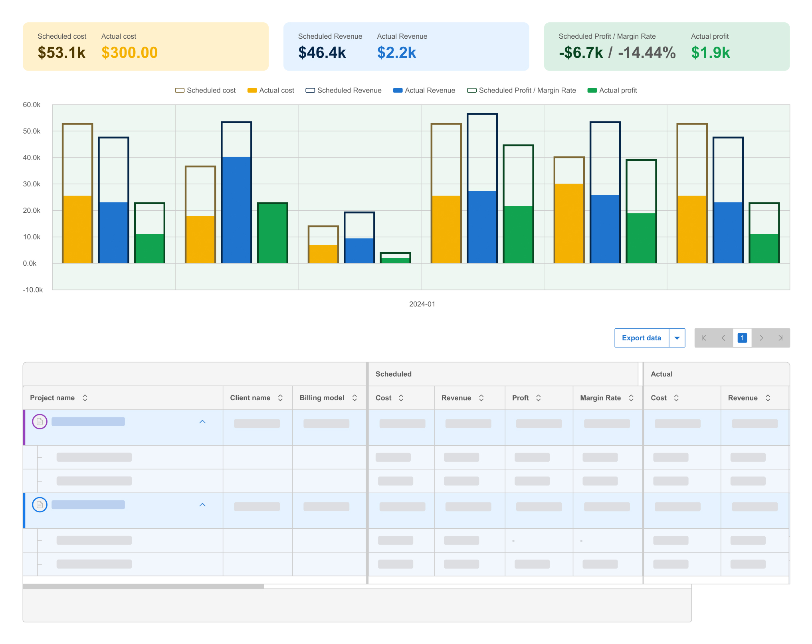Click the purple project document icon
This screenshot has height=644, width=812.
click(40, 422)
